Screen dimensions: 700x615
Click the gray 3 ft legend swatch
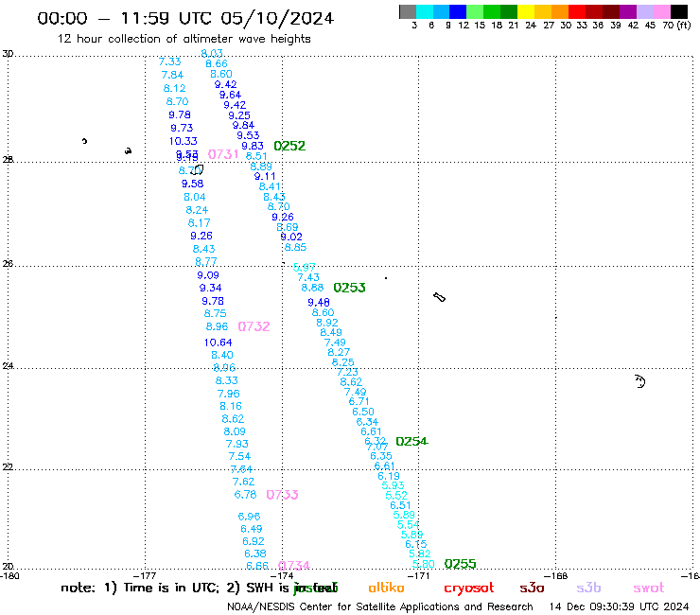(x=408, y=11)
